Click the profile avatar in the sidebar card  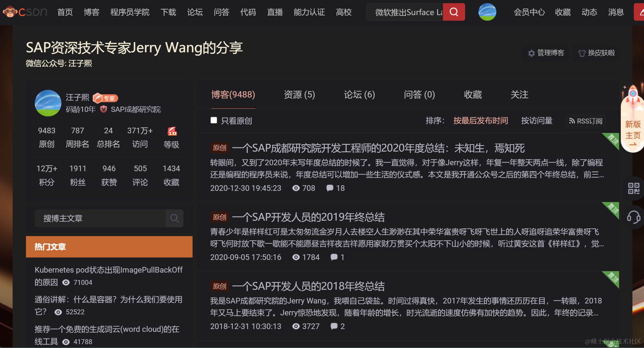[x=48, y=103]
